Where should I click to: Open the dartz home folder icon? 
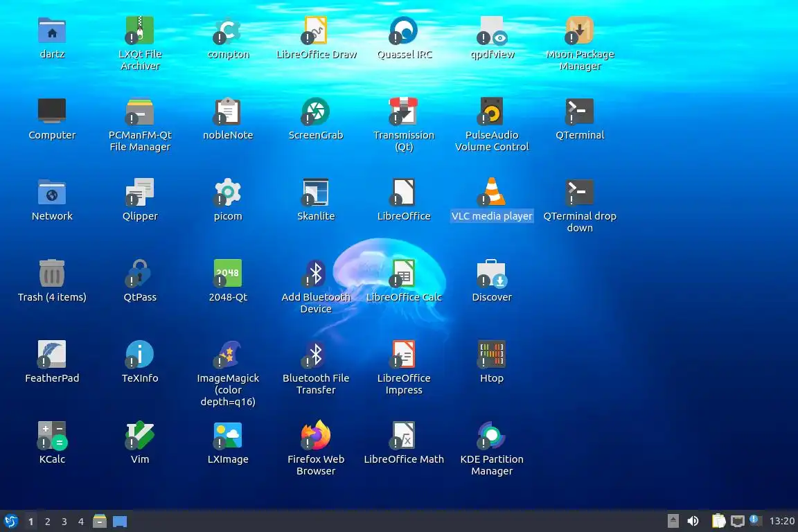[x=52, y=30]
